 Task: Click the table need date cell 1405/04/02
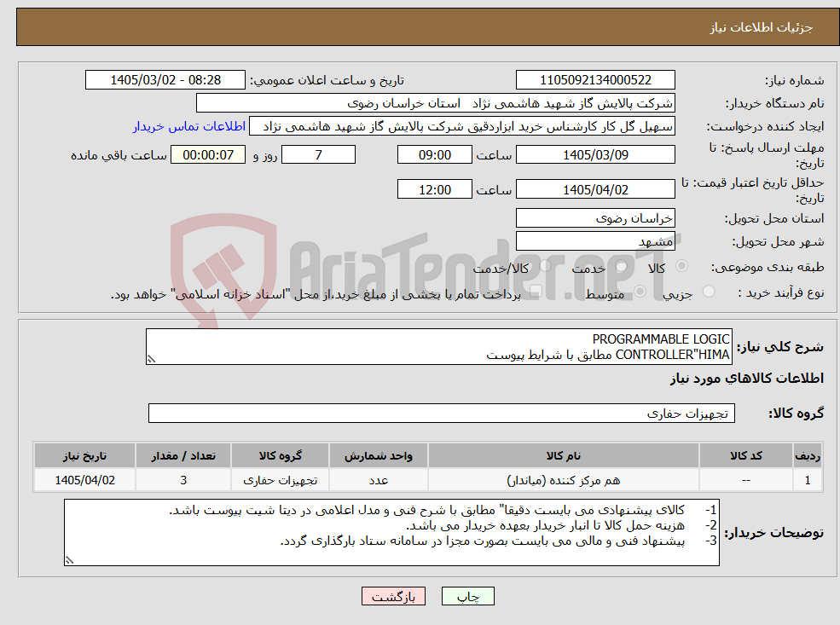(84, 480)
